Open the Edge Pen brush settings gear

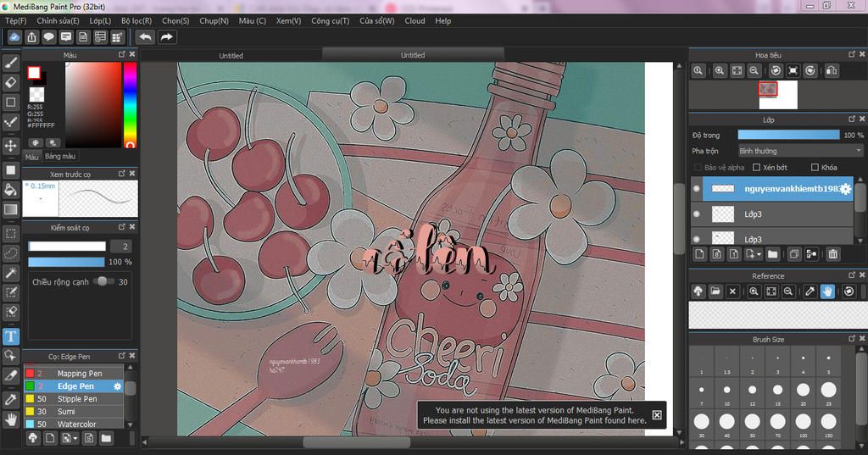click(117, 386)
